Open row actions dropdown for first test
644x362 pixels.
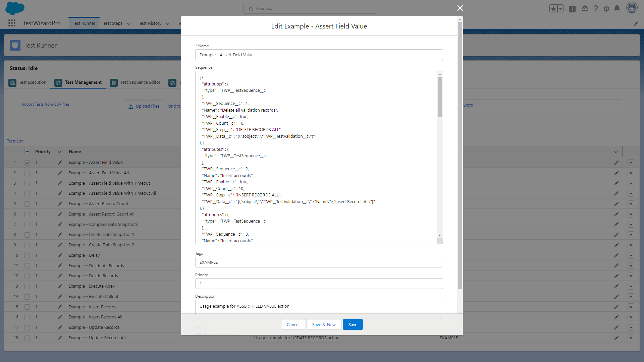631,163
